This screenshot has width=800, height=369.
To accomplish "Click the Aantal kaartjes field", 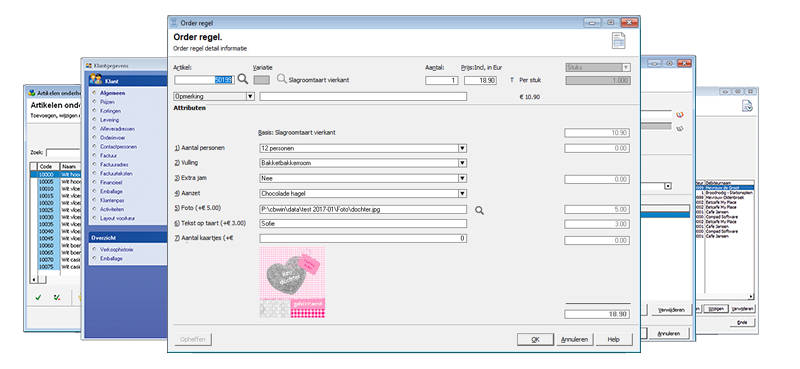I will 363,238.
